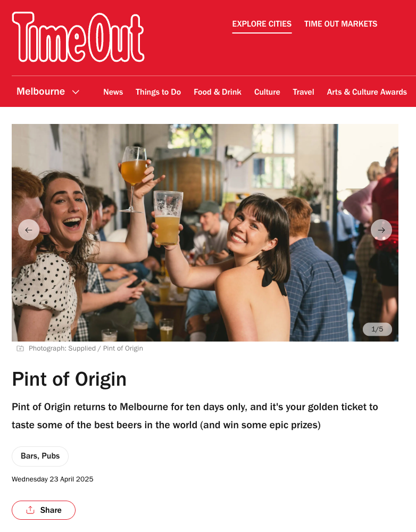The width and height of the screenshot is (416, 532).
Task: Open the Culture section
Action: pos(267,92)
